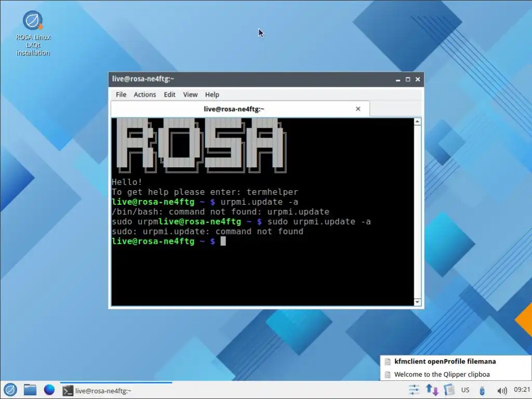Screen dimensions: 532x399
Task: Open the ROSA start menu button
Action: click(x=10, y=390)
